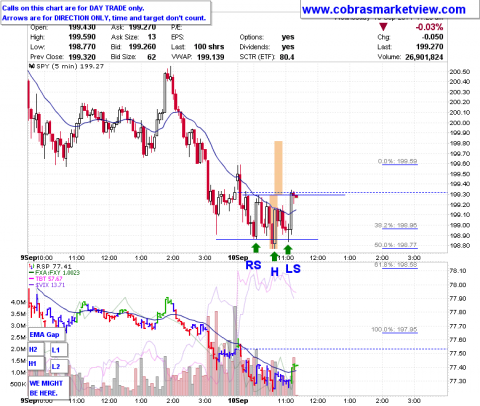Click the FXA:FXY legend entry
Screen dimensions: 480x406
[54, 273]
